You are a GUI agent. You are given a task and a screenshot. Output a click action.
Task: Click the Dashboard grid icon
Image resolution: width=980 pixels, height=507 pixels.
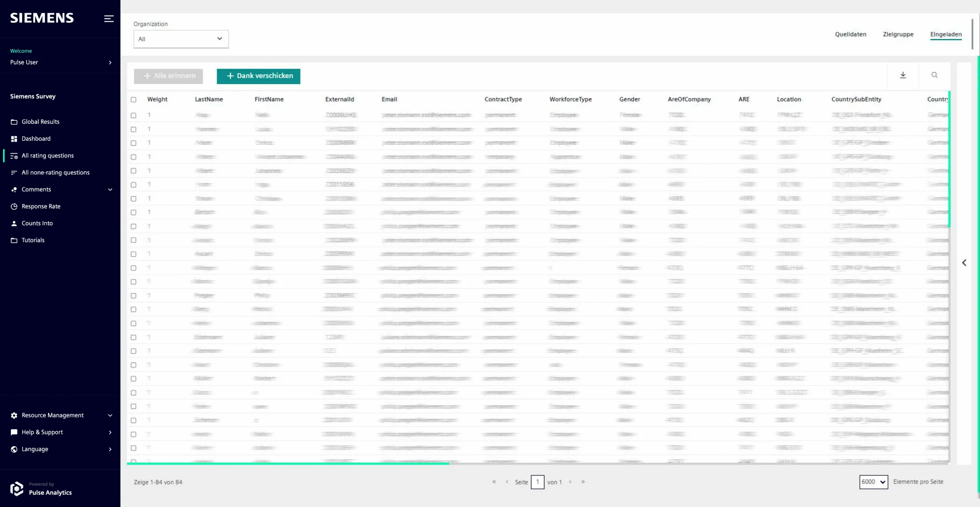[14, 139]
